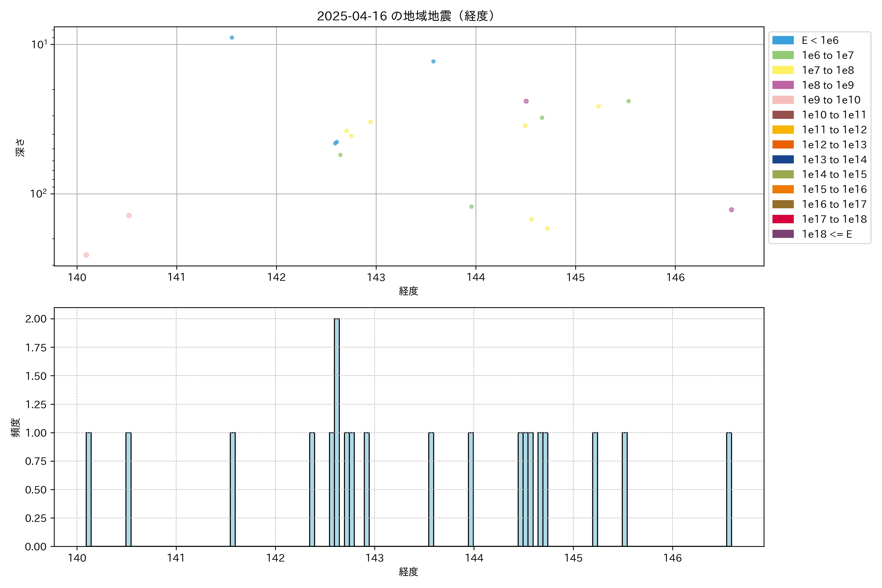
Task: Click the red '1e17 to 1e18' legend swatch
Action: click(x=783, y=219)
